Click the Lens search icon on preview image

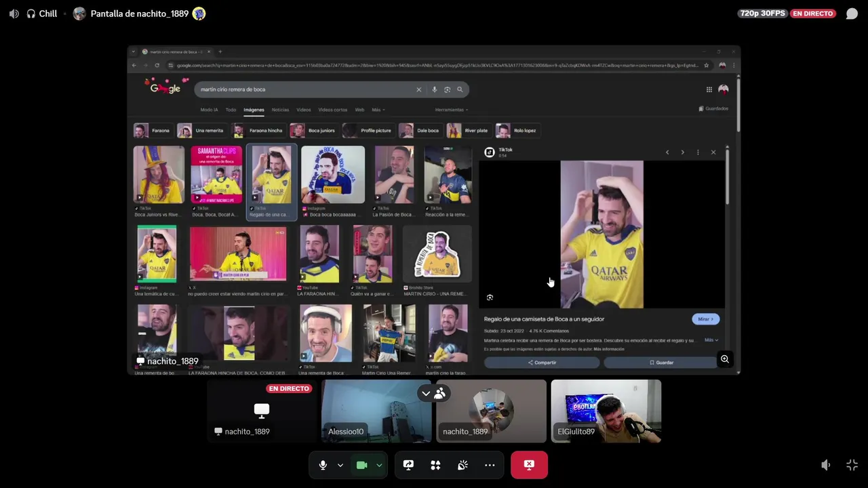(x=490, y=298)
